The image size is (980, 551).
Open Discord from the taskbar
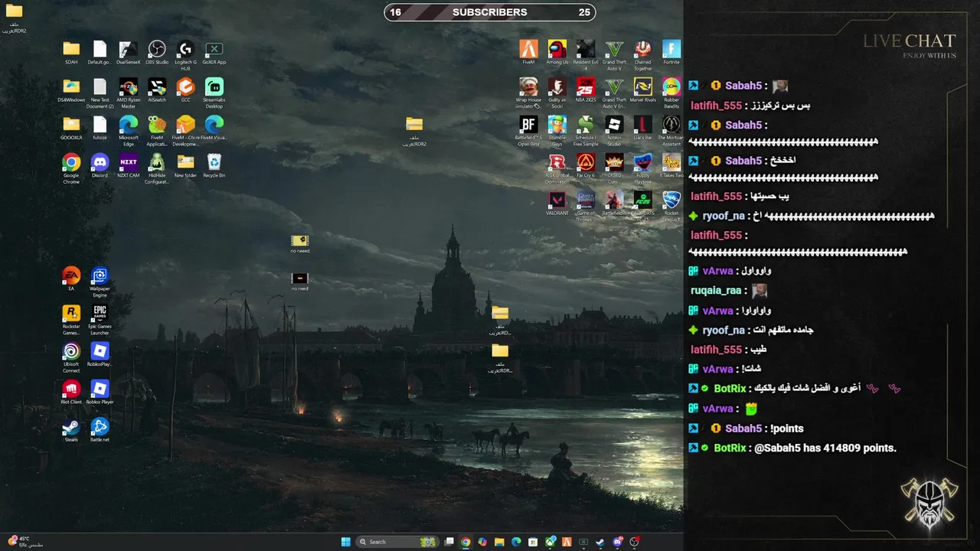pyautogui.click(x=618, y=542)
